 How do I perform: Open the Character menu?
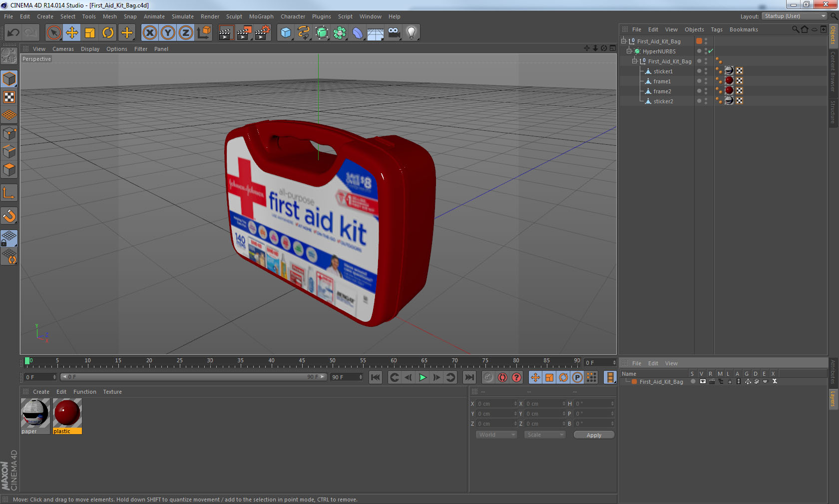click(x=293, y=16)
